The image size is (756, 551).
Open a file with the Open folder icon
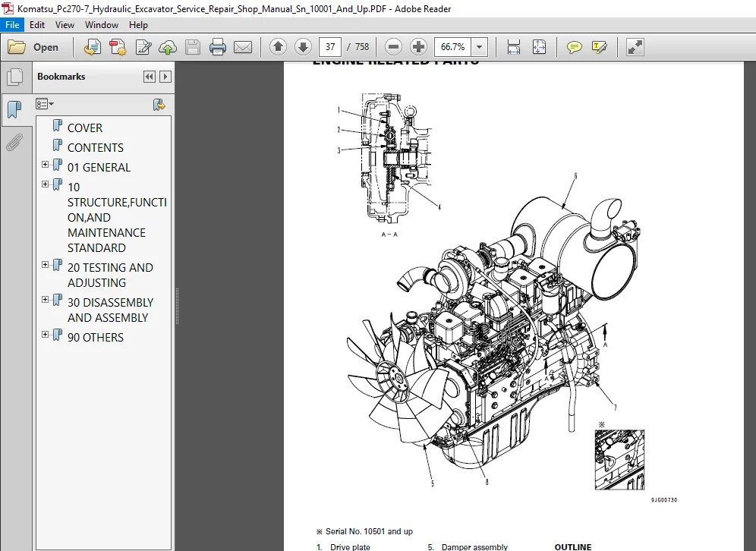pos(17,47)
